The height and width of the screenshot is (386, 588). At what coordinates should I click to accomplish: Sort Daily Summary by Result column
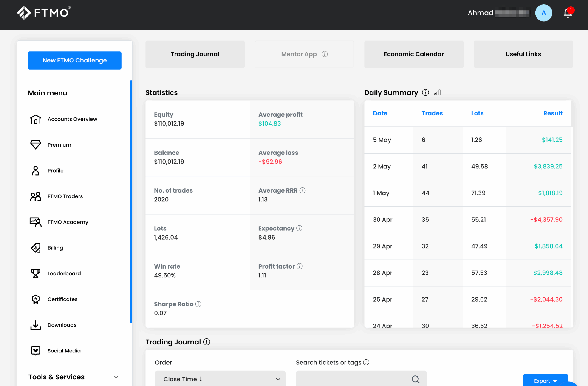coord(553,113)
